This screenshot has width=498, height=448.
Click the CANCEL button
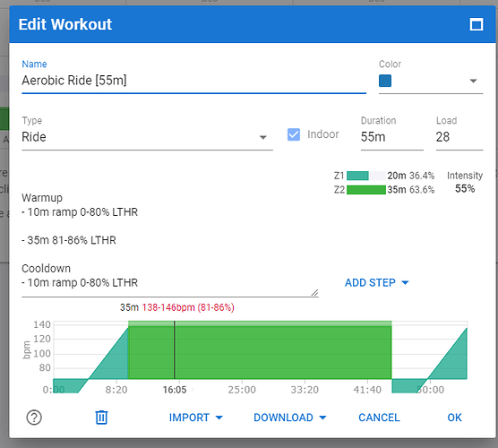[x=379, y=418]
